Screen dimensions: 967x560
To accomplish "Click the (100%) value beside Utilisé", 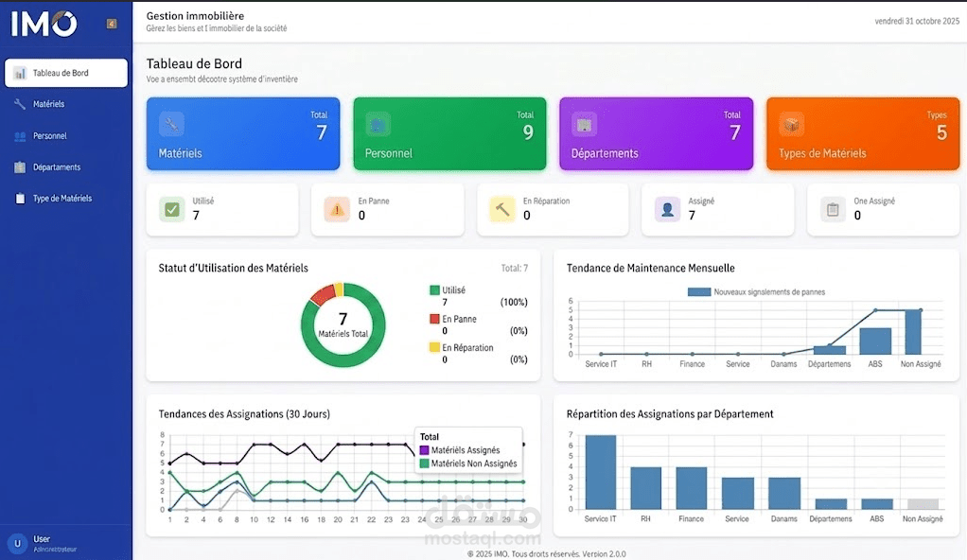I will coord(514,302).
